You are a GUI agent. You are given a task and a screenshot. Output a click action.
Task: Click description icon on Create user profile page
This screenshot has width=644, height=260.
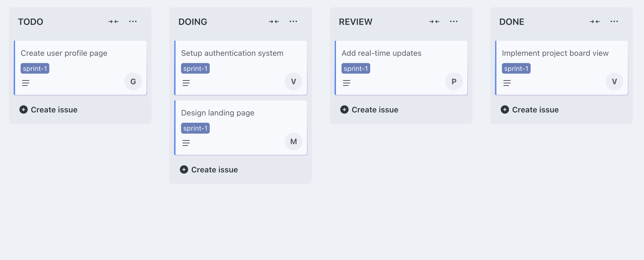pyautogui.click(x=26, y=83)
